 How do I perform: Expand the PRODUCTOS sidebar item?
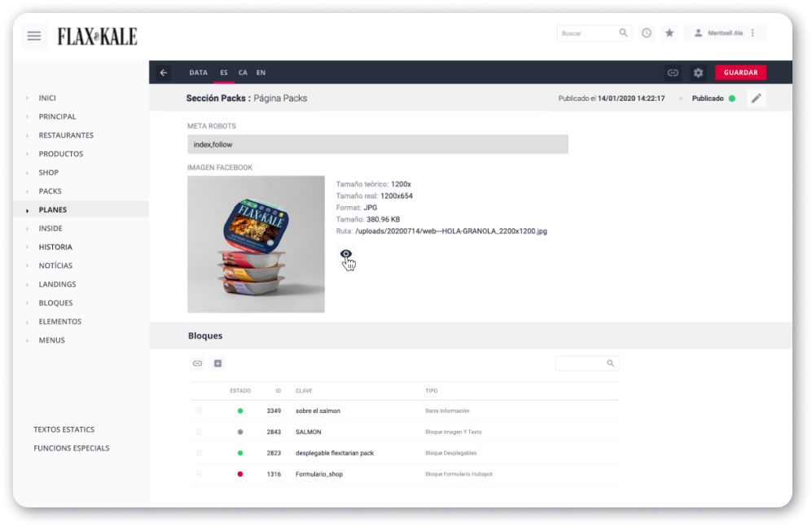(x=60, y=154)
